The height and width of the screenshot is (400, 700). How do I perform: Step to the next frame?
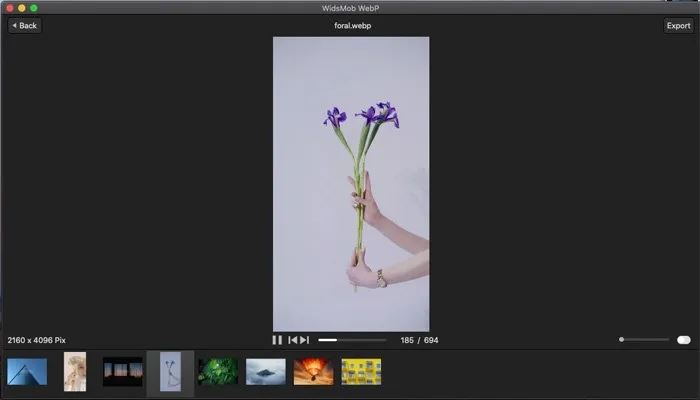[x=305, y=340]
